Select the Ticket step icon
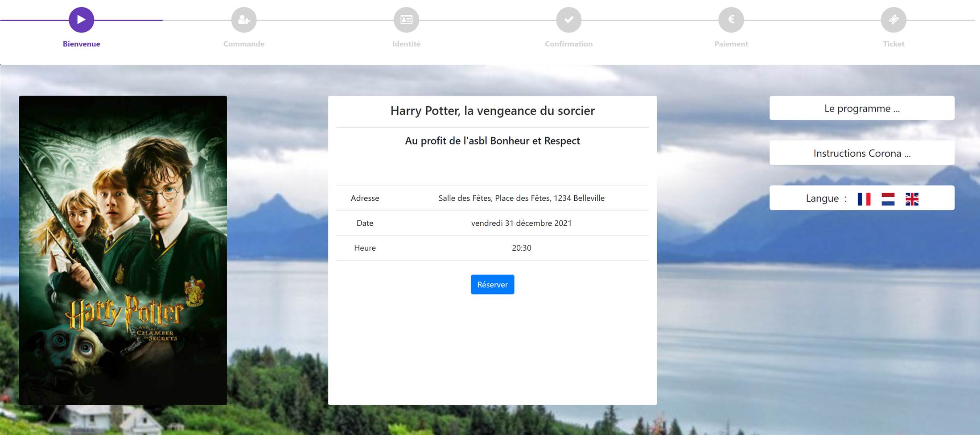 [x=894, y=20]
